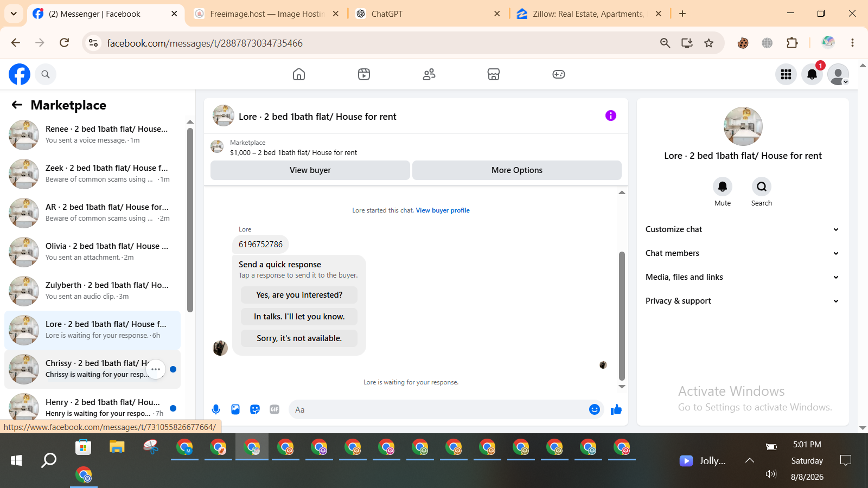Viewport: 868px width, 488px height.
Task: Click the message thread scrollbar
Action: click(622, 316)
